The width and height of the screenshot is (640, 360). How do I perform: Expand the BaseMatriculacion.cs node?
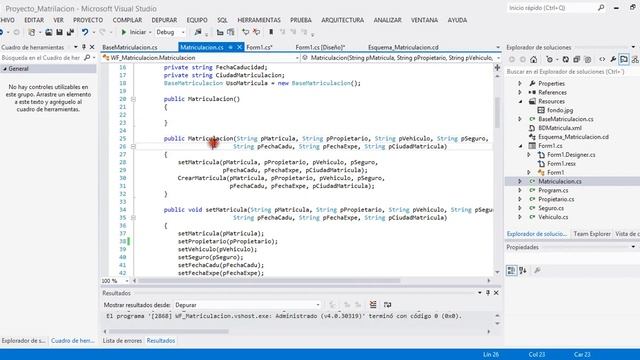520,119
